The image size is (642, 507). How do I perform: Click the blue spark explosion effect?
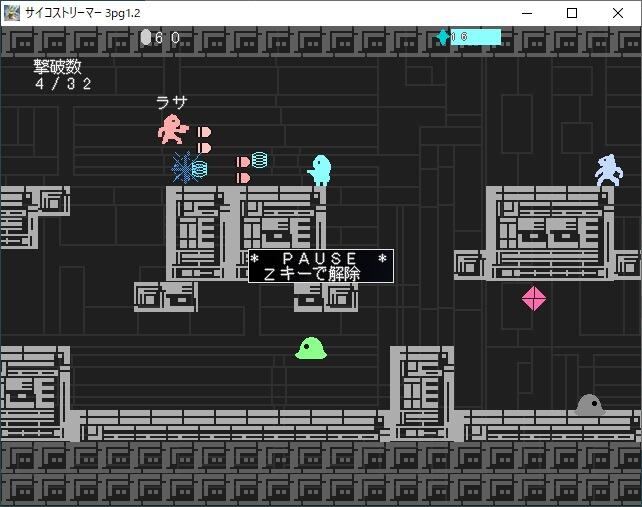click(x=185, y=168)
